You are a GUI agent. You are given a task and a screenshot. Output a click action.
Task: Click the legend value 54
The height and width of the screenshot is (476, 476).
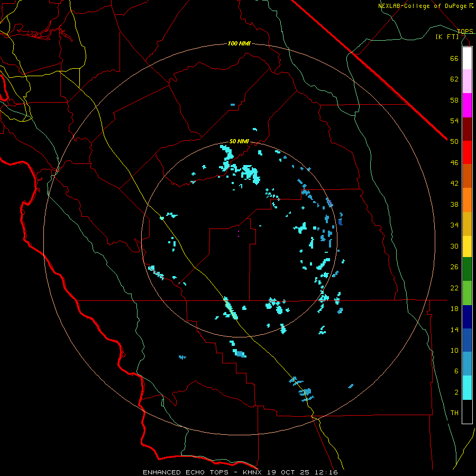coord(454,121)
